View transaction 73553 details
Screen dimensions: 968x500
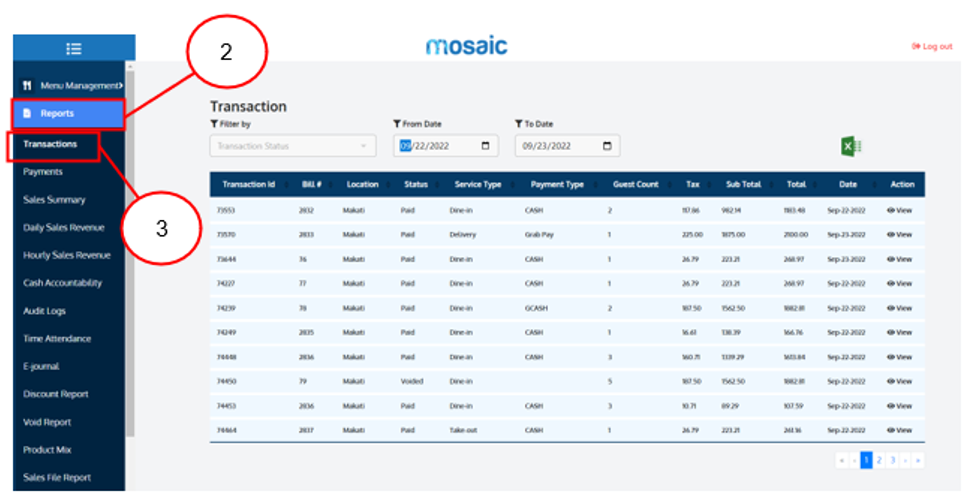(899, 210)
